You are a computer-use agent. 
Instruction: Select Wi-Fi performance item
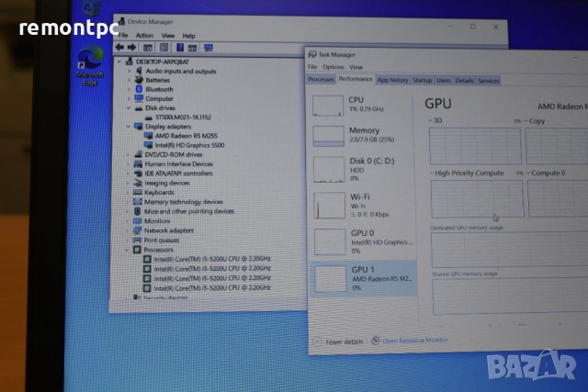click(x=364, y=205)
